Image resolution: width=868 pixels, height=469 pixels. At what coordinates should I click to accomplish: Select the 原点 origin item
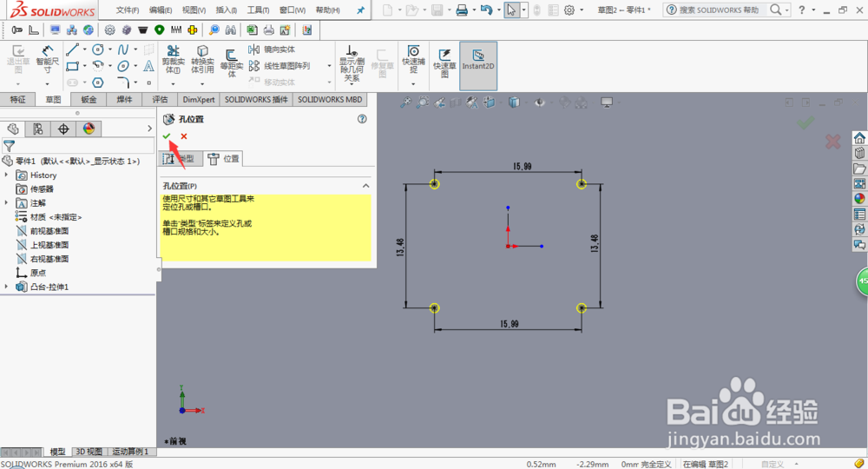click(x=31, y=273)
